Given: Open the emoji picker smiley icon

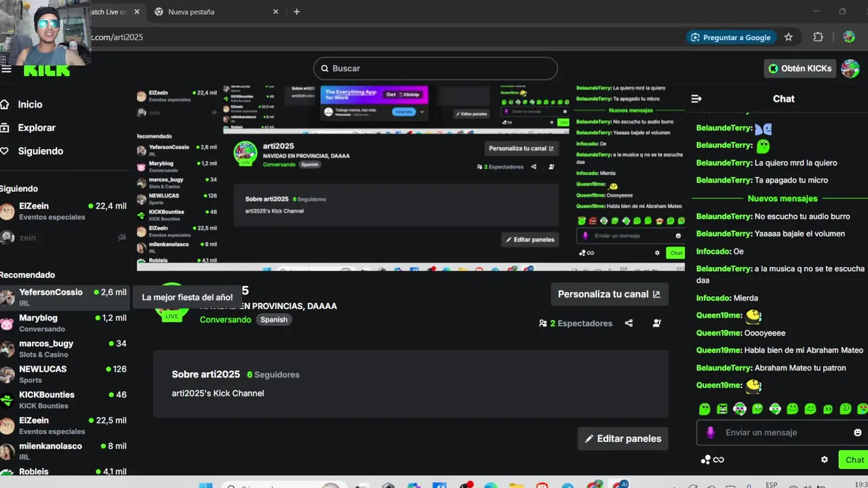Looking at the screenshot, I should 857,432.
